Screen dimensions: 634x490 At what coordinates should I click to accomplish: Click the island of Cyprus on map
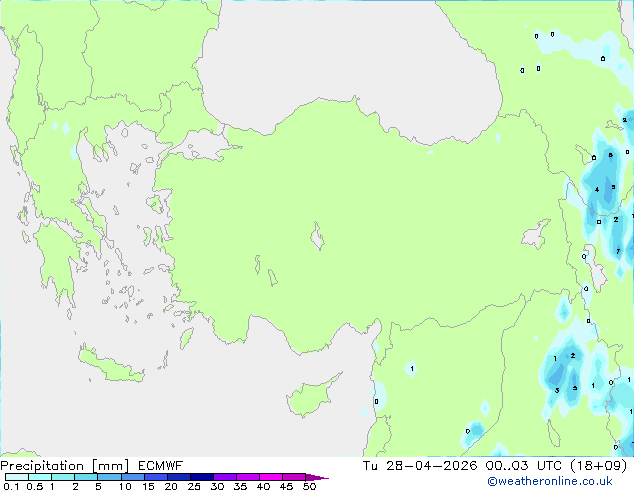coord(311,397)
